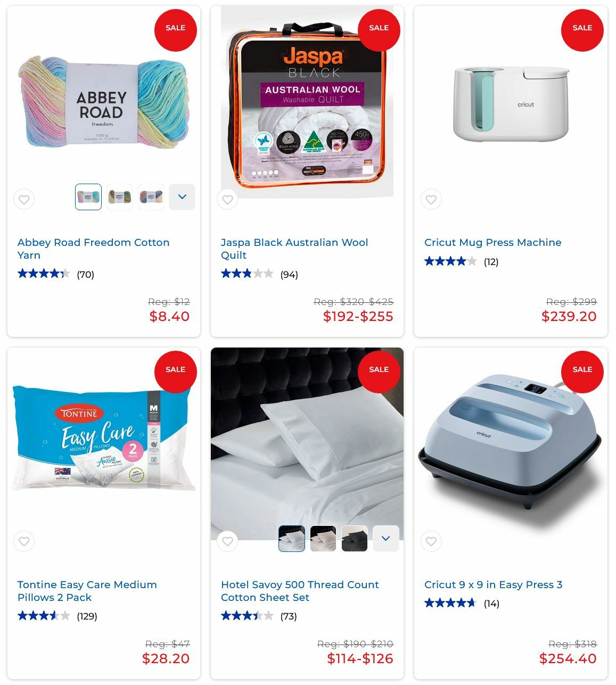Screen dimensions: 616x685
Task: Open Cricut Mug Press Machine product link
Action: (x=493, y=242)
